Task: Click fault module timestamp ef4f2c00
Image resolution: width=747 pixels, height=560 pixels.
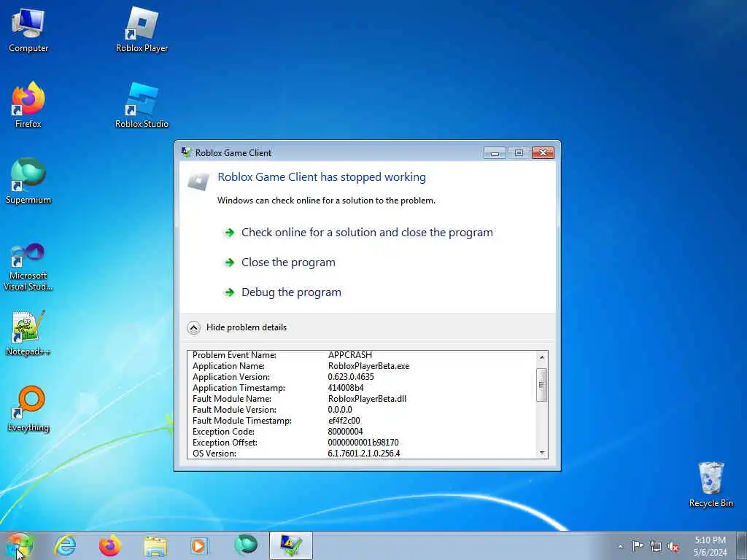Action: 344,421
